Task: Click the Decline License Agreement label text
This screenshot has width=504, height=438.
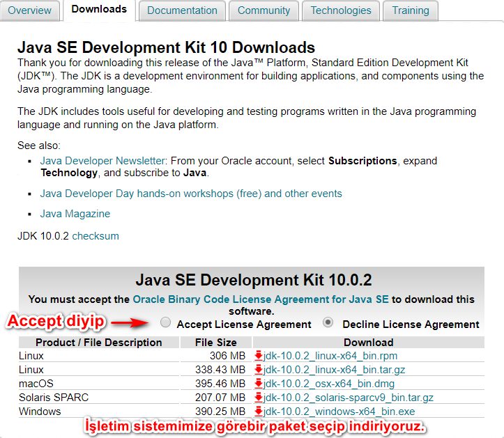Action: 411,324
